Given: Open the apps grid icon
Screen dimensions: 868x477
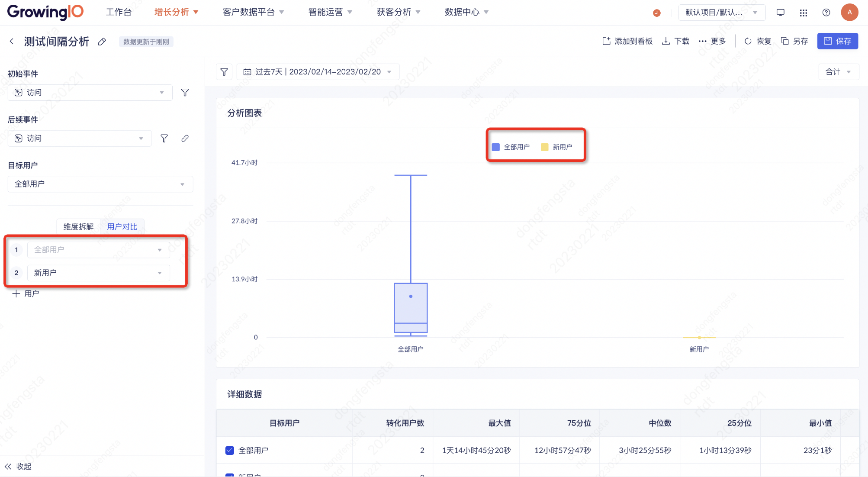Looking at the screenshot, I should point(804,13).
